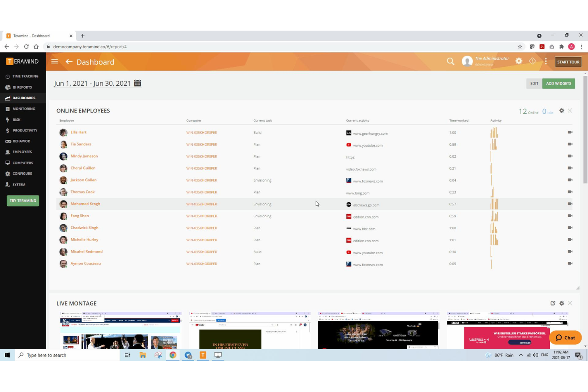Close the Online Employees widget

click(x=570, y=110)
